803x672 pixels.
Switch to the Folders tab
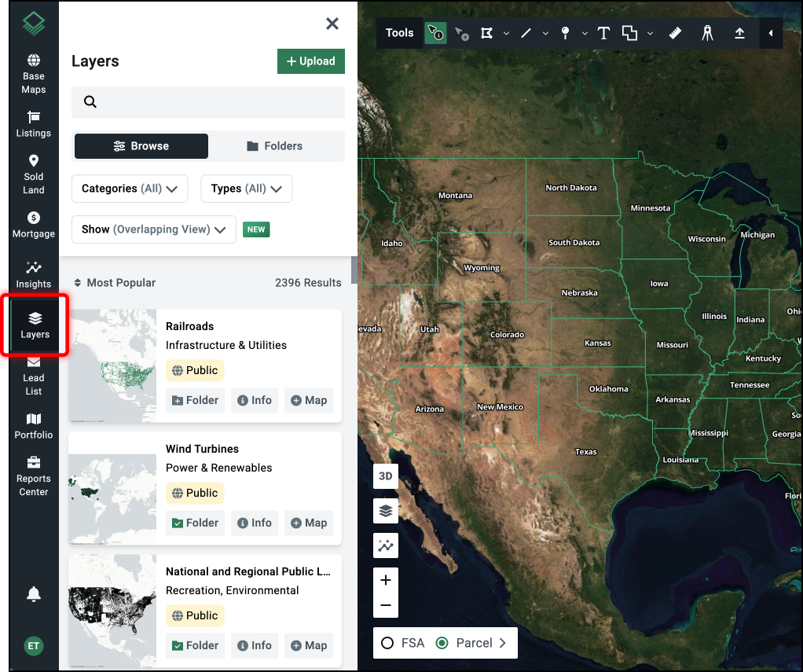coord(275,146)
